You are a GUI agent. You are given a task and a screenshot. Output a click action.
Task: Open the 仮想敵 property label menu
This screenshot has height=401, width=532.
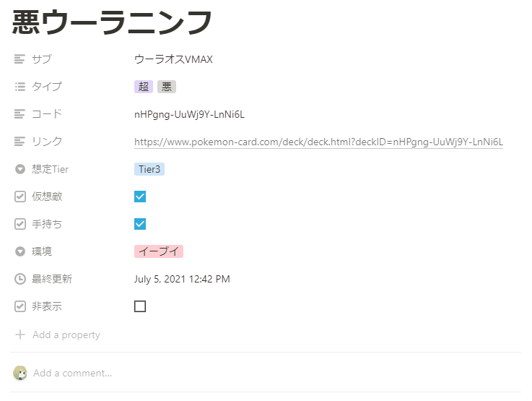coord(47,197)
